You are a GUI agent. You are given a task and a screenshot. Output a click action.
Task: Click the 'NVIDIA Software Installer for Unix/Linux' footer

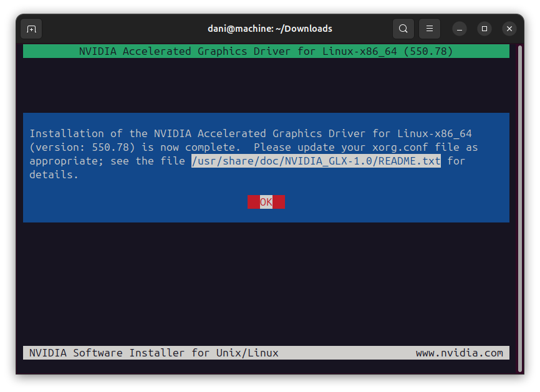[153, 353]
